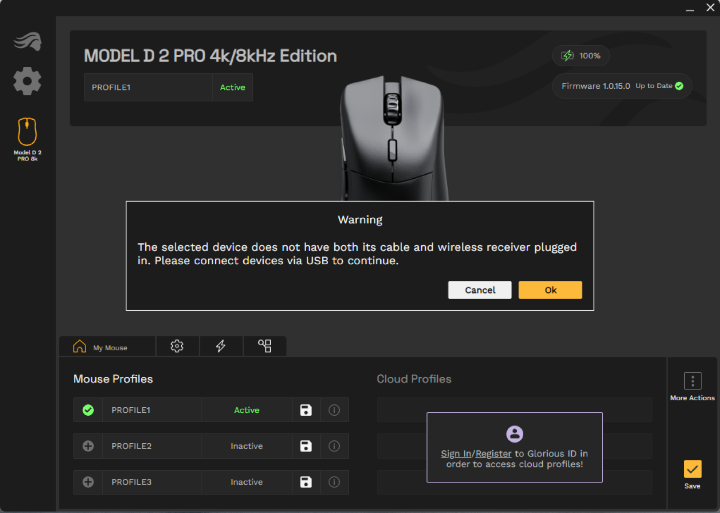Open the key binding layout tab
The image size is (720, 513).
264,346
